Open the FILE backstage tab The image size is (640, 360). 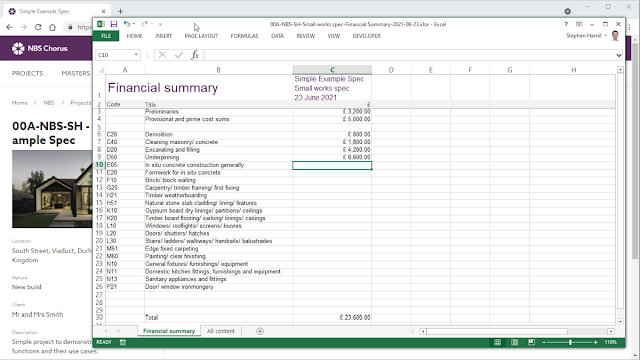106,36
